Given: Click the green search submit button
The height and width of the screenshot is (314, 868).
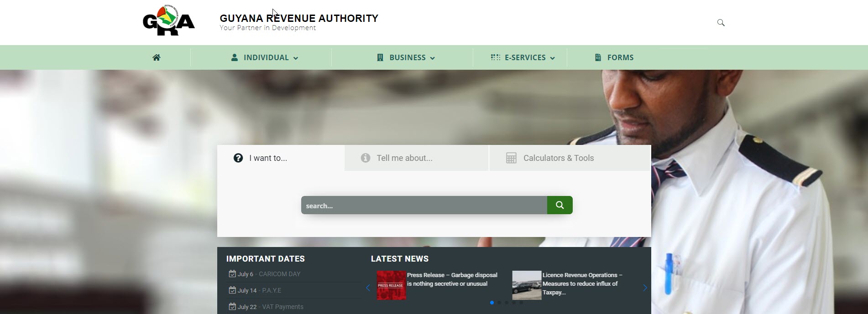Looking at the screenshot, I should [559, 205].
